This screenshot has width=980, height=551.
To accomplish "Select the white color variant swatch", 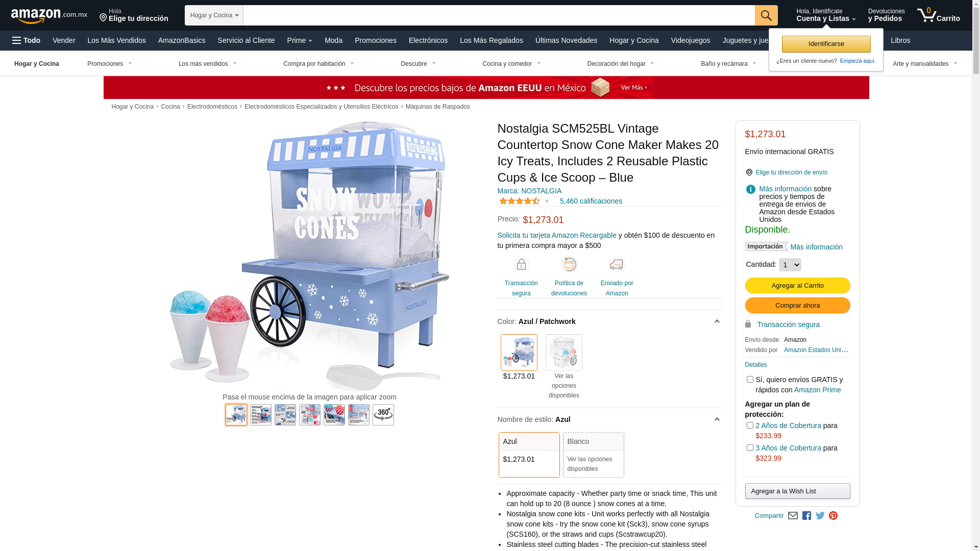I will pyautogui.click(x=563, y=353).
